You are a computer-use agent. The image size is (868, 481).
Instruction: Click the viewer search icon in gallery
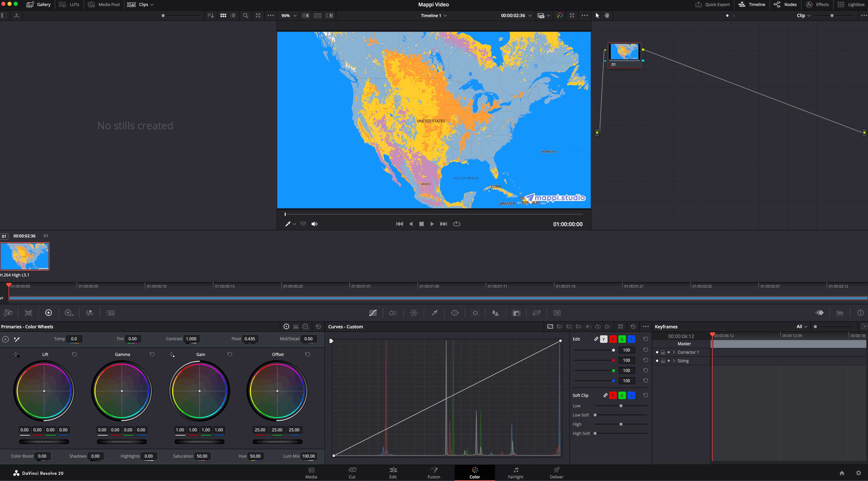click(x=245, y=16)
